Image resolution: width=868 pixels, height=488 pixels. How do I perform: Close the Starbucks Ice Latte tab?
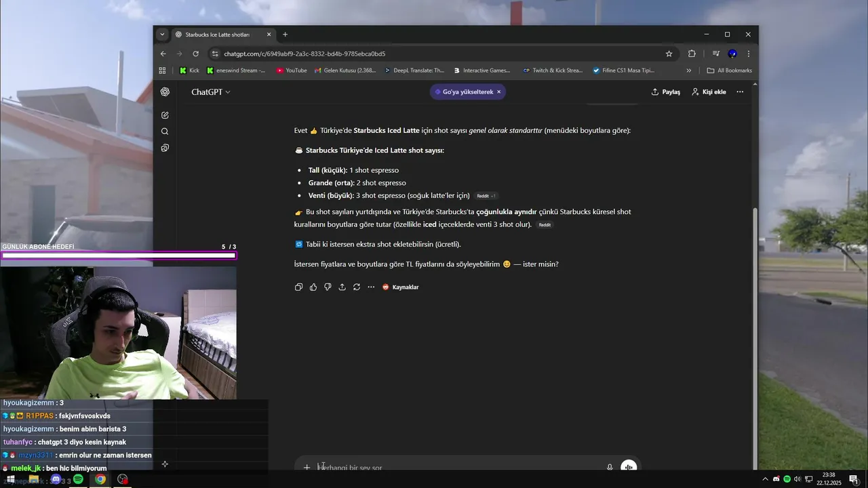(269, 35)
